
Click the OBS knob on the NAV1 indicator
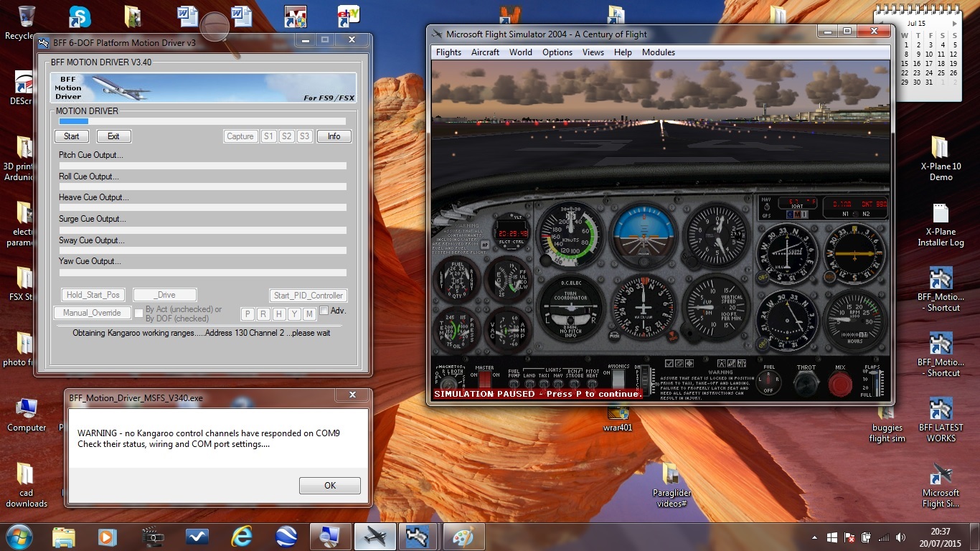point(763,277)
